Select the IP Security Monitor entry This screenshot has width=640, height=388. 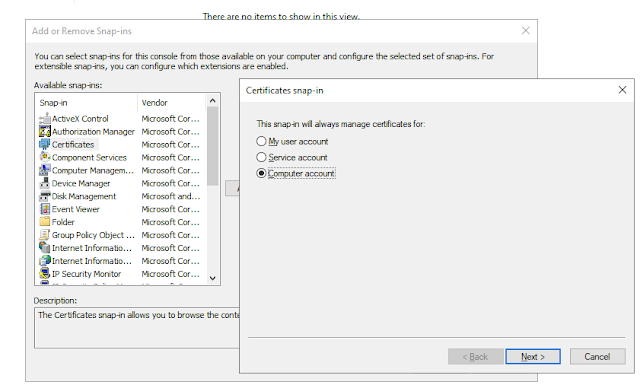(86, 274)
